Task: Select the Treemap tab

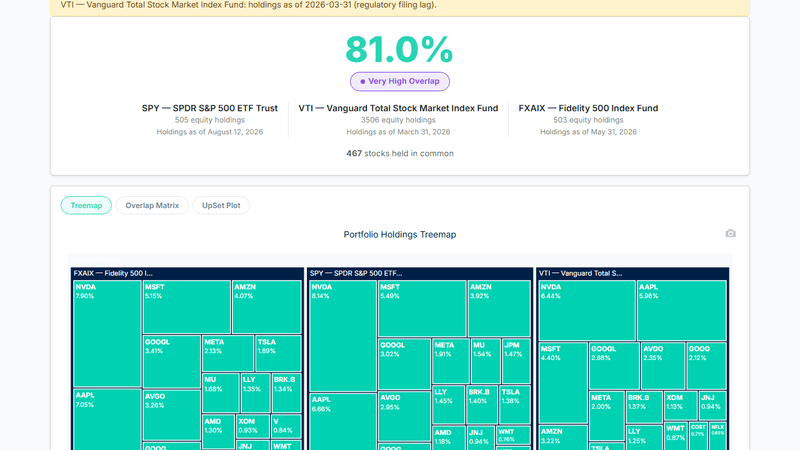Action: (x=86, y=205)
